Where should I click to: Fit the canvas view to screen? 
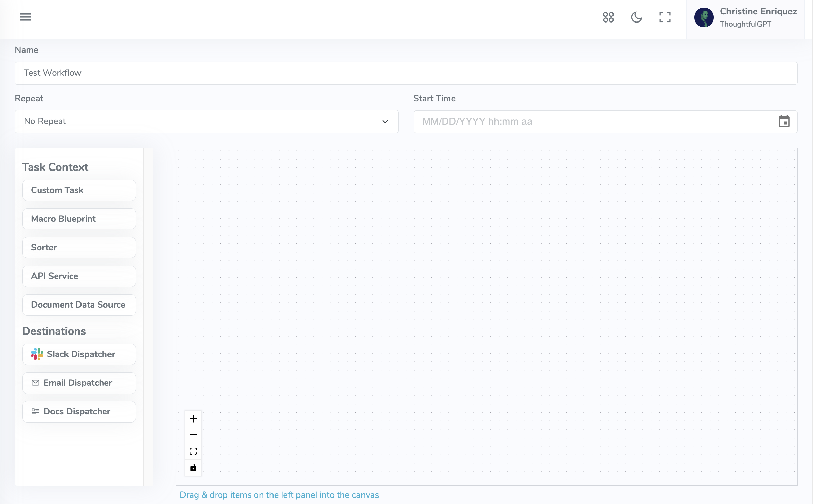coord(193,451)
